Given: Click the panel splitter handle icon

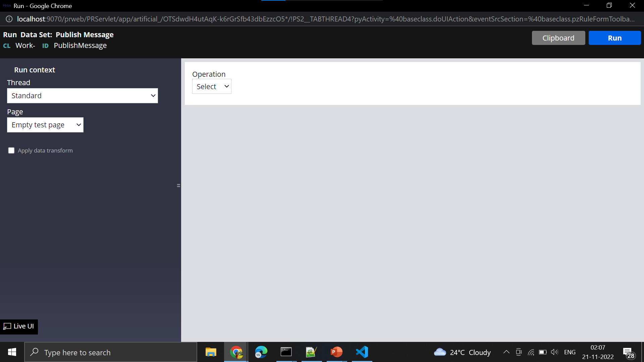Looking at the screenshot, I should pos(178,185).
